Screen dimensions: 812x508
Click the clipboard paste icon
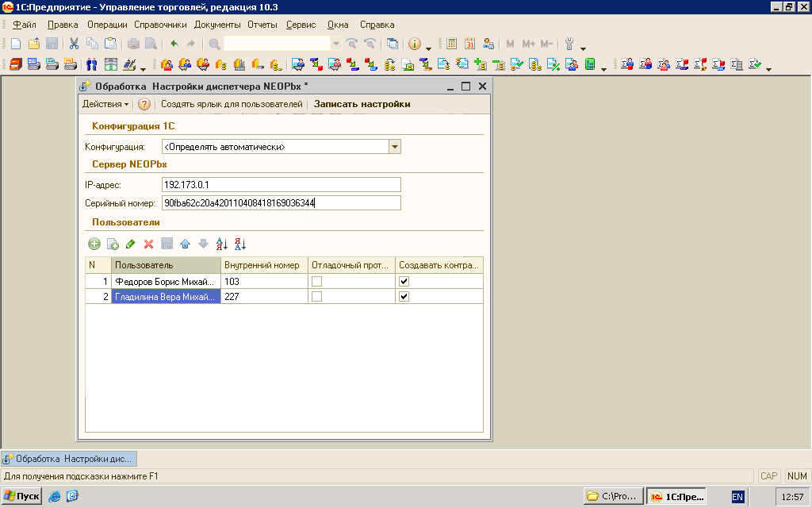pyautogui.click(x=110, y=44)
